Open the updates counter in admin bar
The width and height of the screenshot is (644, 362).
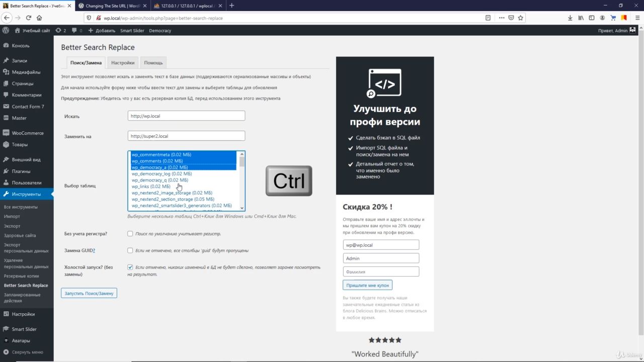pyautogui.click(x=61, y=31)
